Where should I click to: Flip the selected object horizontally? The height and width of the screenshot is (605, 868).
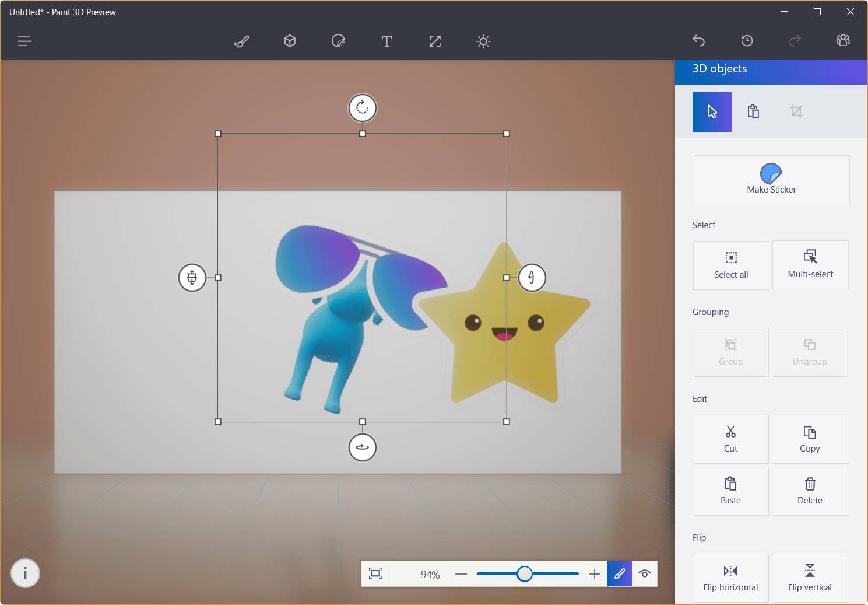click(x=730, y=578)
